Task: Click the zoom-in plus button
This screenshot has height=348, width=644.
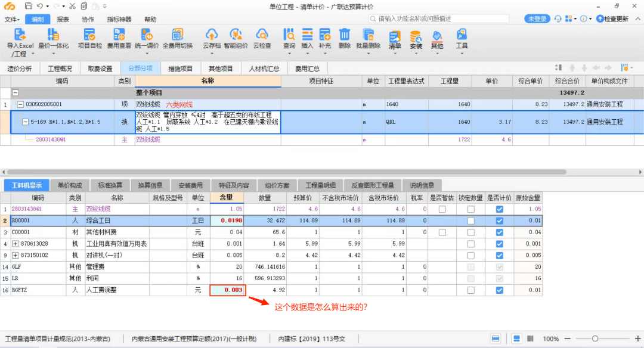Action: 638,338
